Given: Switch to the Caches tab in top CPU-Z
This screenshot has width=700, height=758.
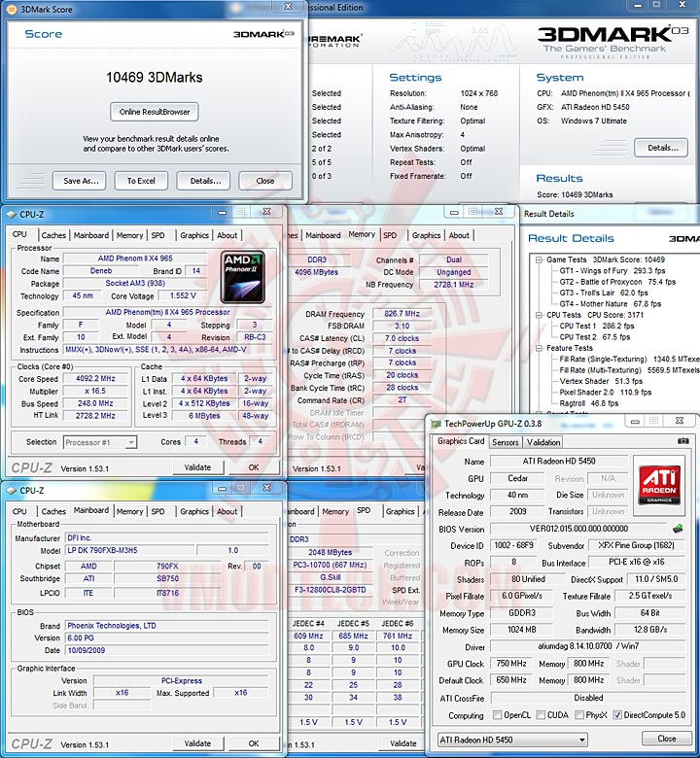Looking at the screenshot, I should 53,235.
